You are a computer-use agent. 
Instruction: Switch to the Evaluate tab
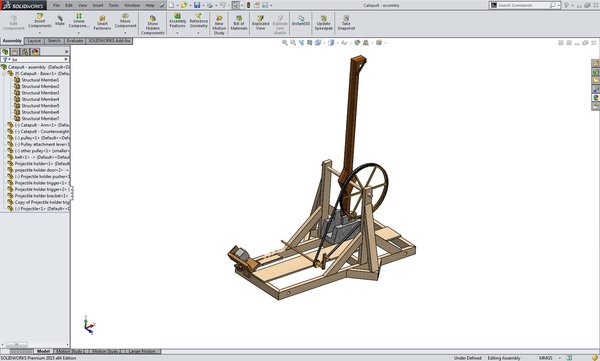tap(75, 41)
